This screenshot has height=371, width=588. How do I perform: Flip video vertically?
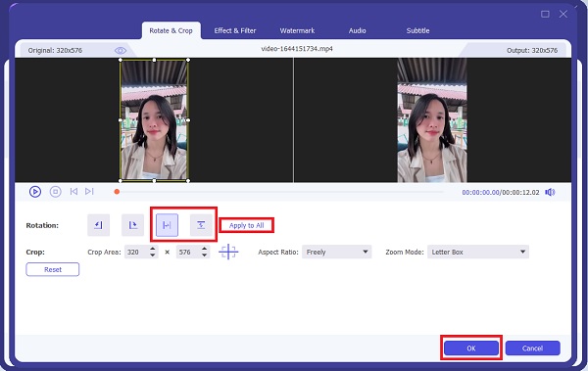[201, 225]
